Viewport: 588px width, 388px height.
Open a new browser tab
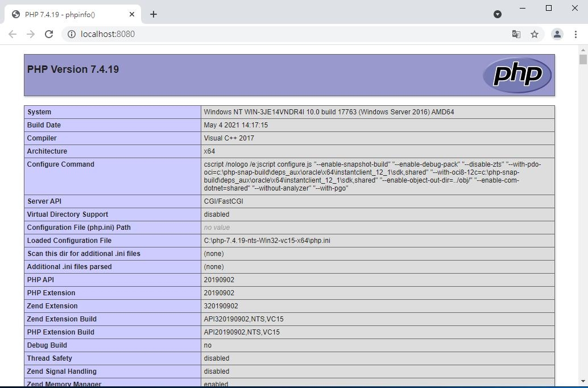(x=154, y=14)
